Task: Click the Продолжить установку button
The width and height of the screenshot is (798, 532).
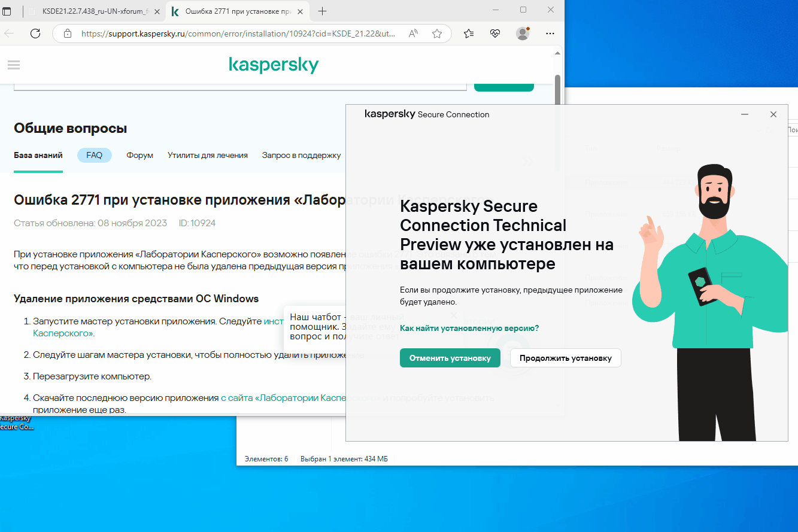Action: tap(565, 357)
